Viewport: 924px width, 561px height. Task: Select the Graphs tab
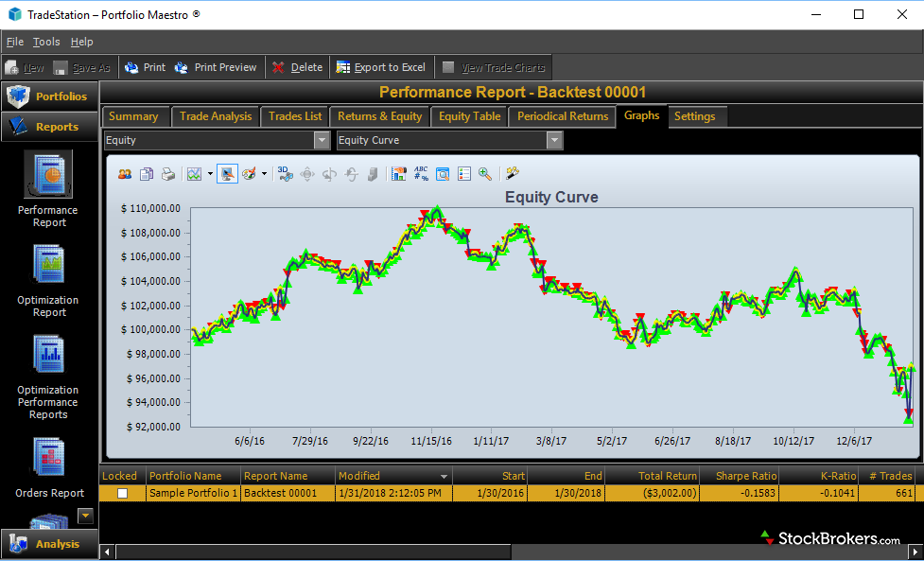pyautogui.click(x=642, y=115)
